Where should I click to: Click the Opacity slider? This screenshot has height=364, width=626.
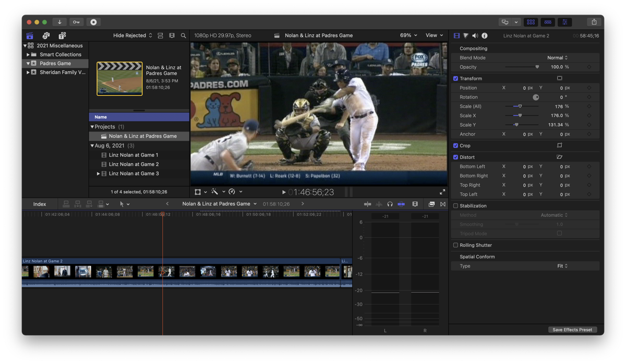522,67
